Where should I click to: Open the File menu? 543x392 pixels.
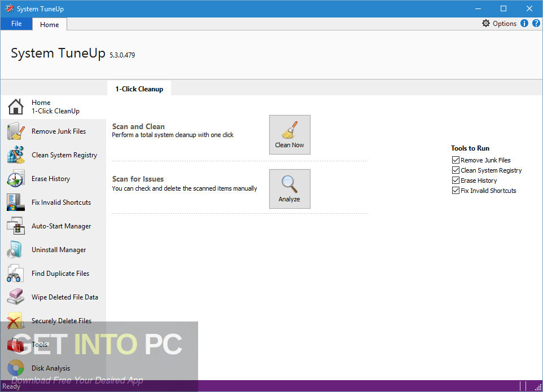(16, 24)
